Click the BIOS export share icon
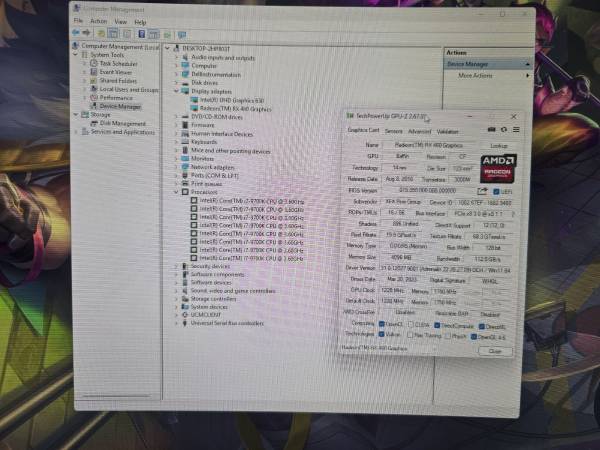 tap(483, 190)
